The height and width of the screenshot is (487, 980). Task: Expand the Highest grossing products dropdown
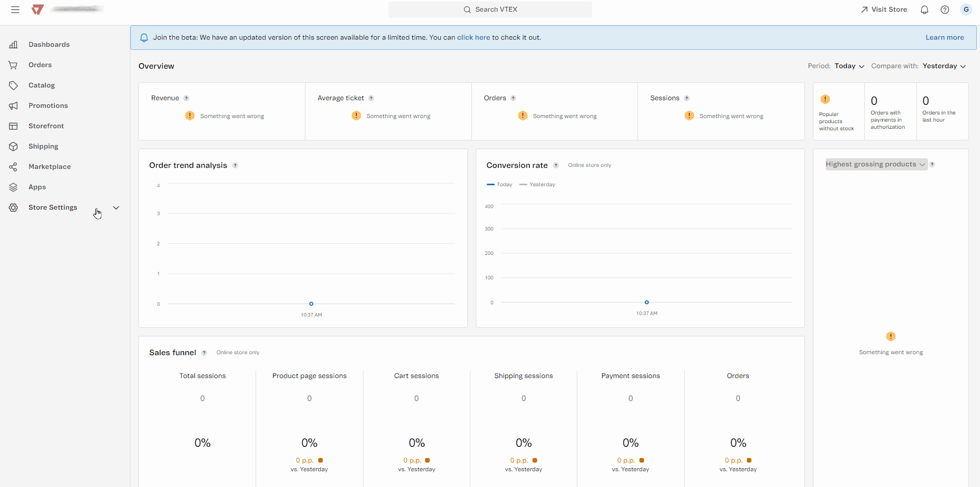pos(875,164)
